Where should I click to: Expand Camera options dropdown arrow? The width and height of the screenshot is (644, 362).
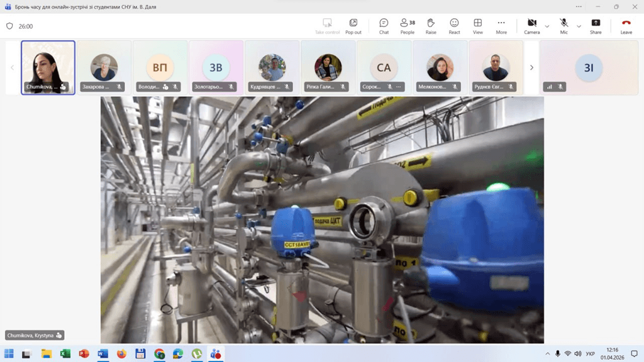click(x=547, y=26)
